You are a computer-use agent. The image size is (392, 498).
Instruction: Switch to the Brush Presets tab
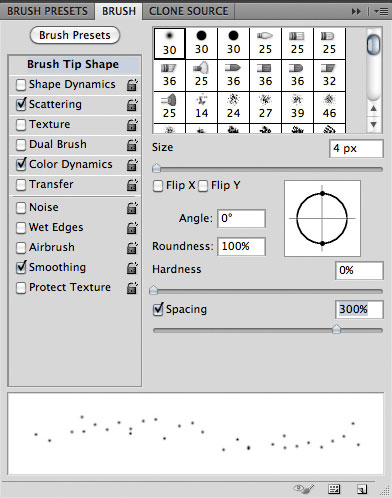47,11
